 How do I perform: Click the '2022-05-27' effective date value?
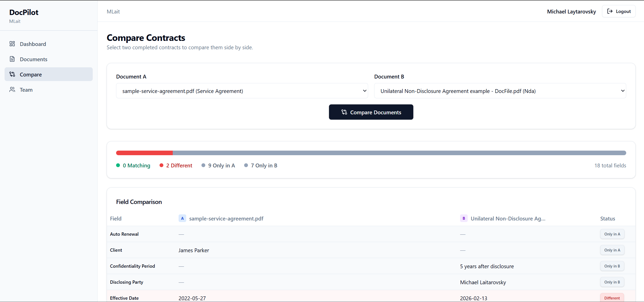(192, 298)
